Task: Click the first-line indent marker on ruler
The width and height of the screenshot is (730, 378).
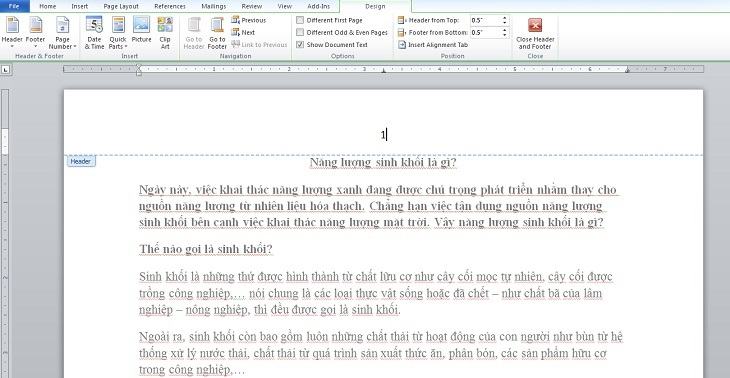Action: pos(138,67)
